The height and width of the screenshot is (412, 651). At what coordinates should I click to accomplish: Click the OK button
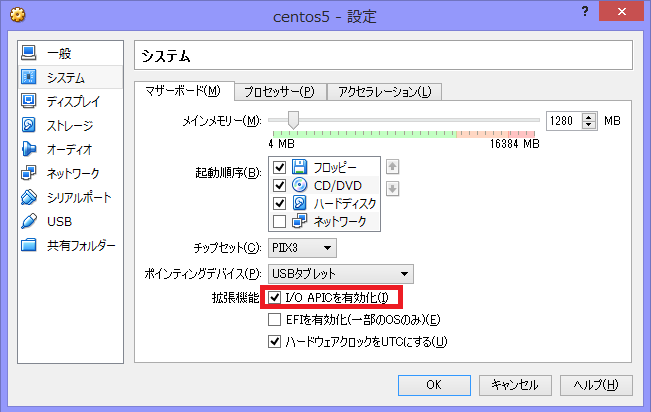(434, 385)
